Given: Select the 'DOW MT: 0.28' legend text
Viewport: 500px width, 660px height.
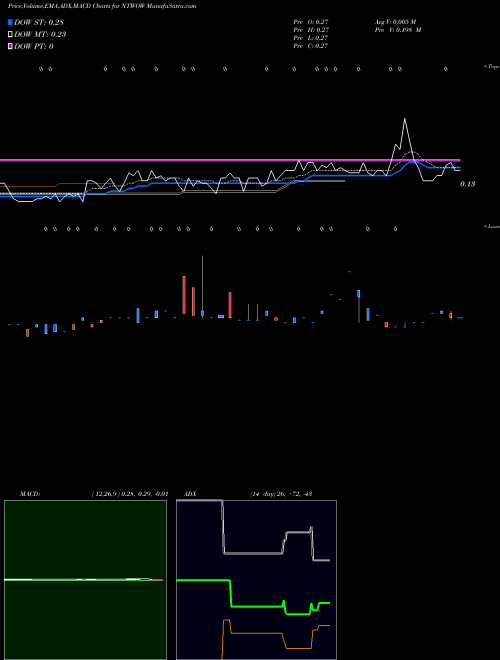Looking at the screenshot, I should point(40,34).
